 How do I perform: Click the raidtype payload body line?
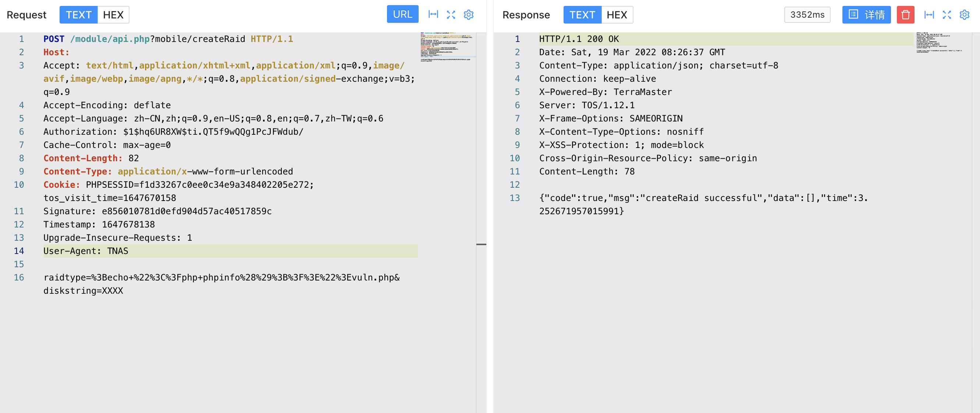point(221,278)
